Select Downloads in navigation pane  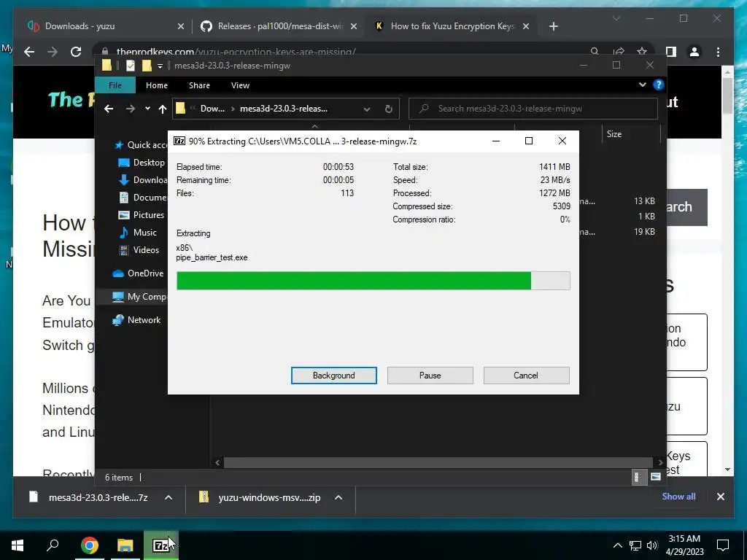click(142, 180)
